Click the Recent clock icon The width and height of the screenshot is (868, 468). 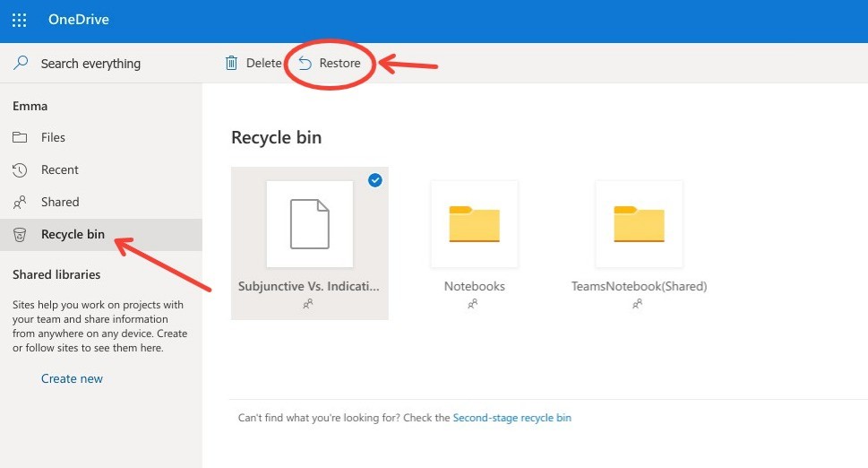click(x=20, y=170)
